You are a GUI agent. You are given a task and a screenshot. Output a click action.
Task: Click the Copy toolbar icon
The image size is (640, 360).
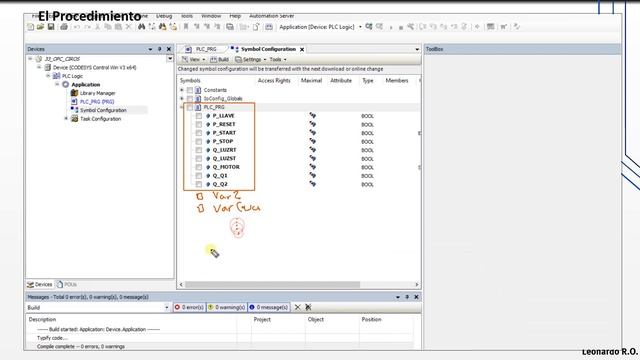(108, 27)
